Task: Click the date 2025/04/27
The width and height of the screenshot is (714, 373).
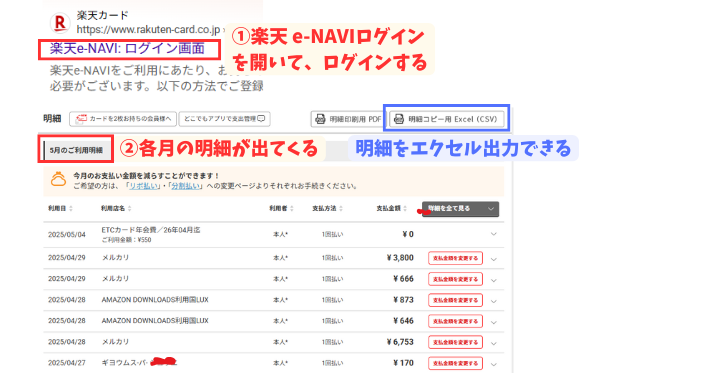Action: click(67, 363)
